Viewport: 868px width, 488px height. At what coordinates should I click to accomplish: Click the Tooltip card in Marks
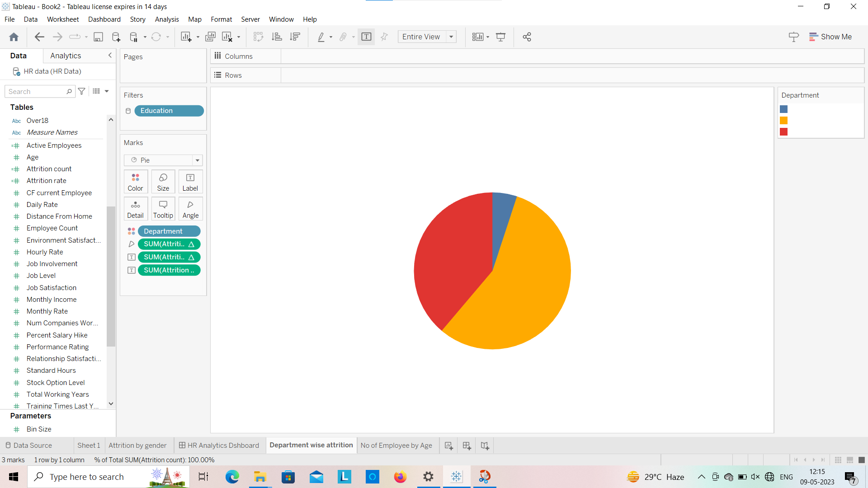[163, 209]
